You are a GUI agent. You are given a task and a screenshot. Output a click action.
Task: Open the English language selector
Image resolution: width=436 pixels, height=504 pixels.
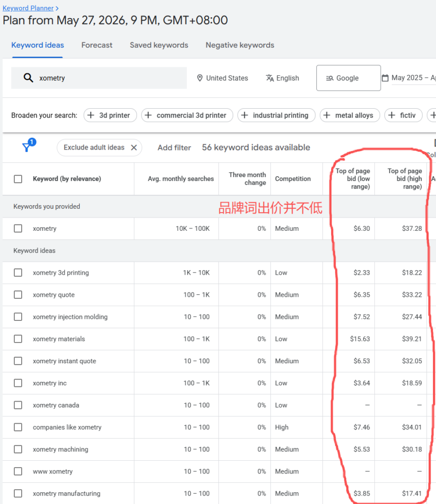(282, 78)
